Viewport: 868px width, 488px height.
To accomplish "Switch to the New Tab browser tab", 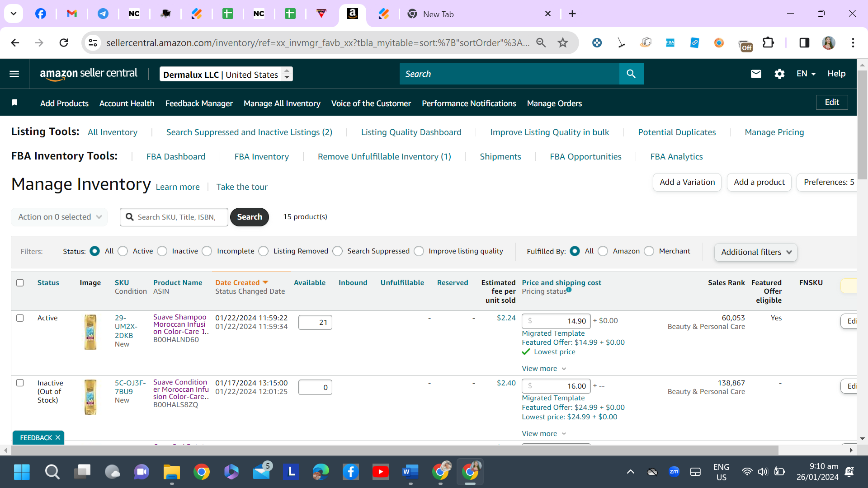I will pyautogui.click(x=479, y=14).
